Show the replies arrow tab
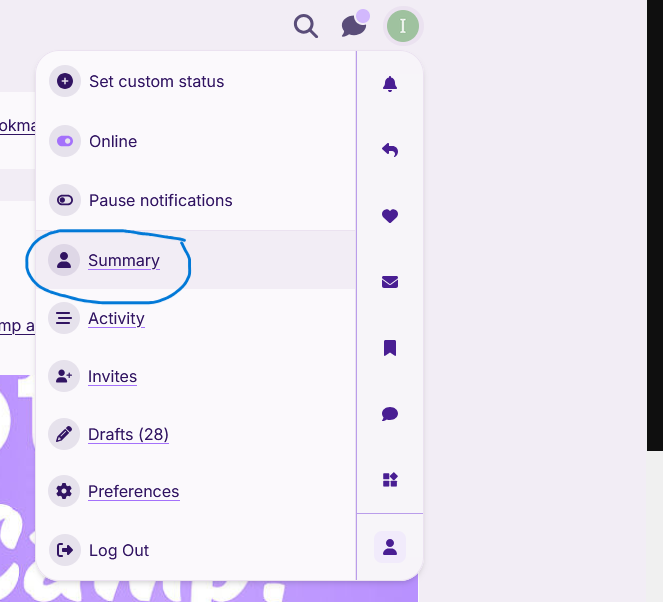This screenshot has width=663, height=602. tap(390, 150)
